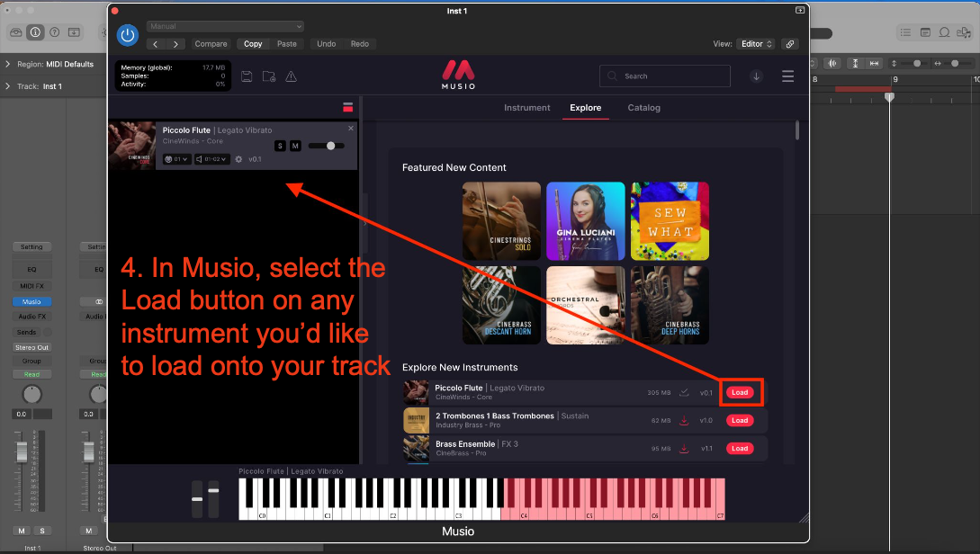
Task: Paste the plugin settings
Action: coord(287,44)
